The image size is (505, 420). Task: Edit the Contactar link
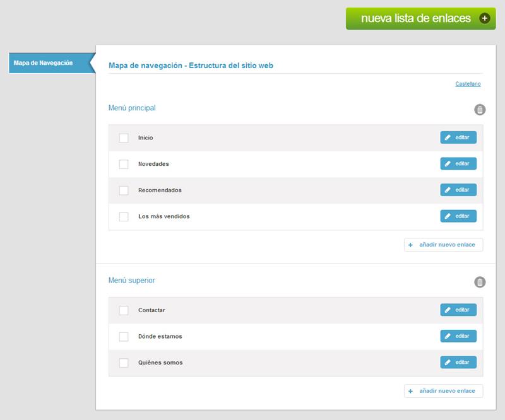(x=458, y=310)
